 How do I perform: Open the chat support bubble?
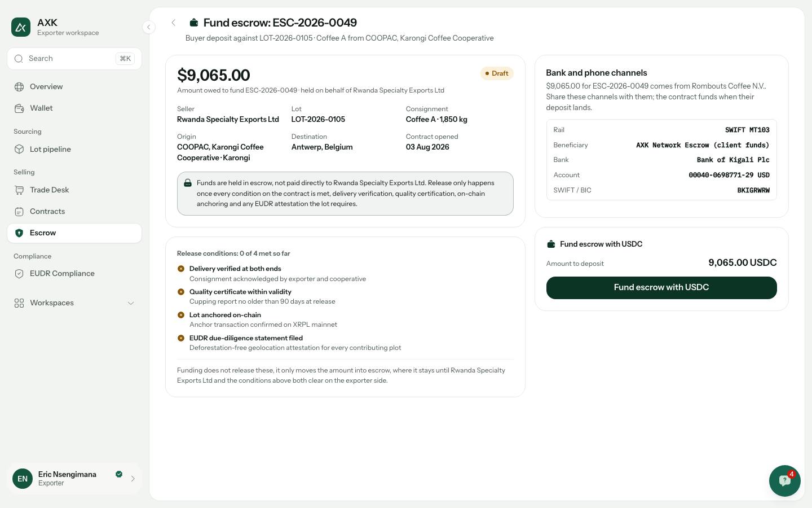(x=784, y=481)
